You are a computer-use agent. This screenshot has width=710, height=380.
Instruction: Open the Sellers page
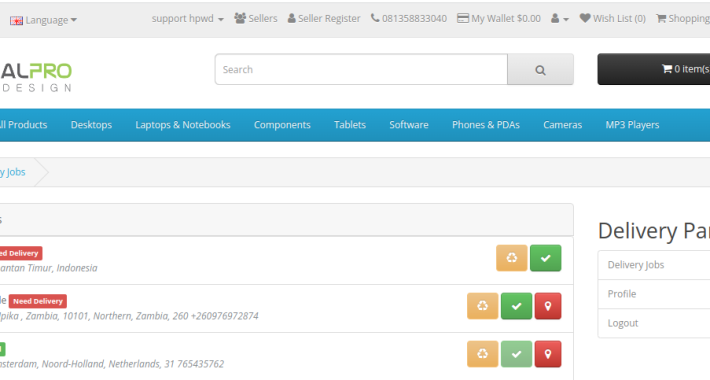click(x=256, y=19)
